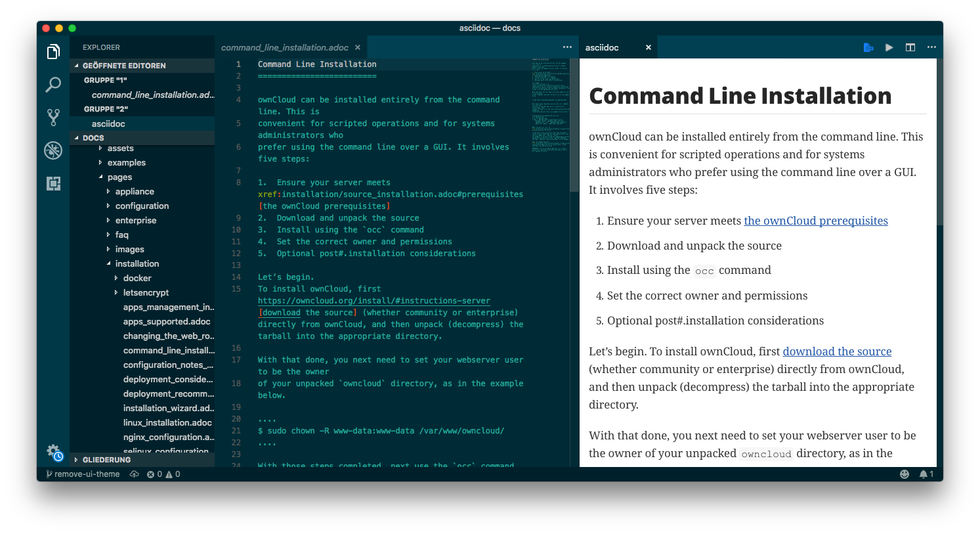Viewport: 980px width, 534px height.
Task: Open the Search view in activity bar
Action: 53,84
